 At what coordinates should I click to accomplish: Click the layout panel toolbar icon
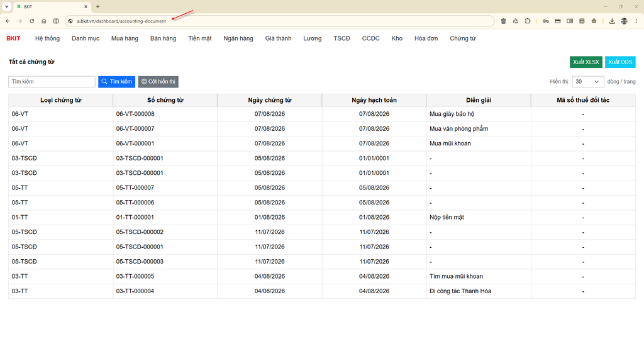[582, 21]
